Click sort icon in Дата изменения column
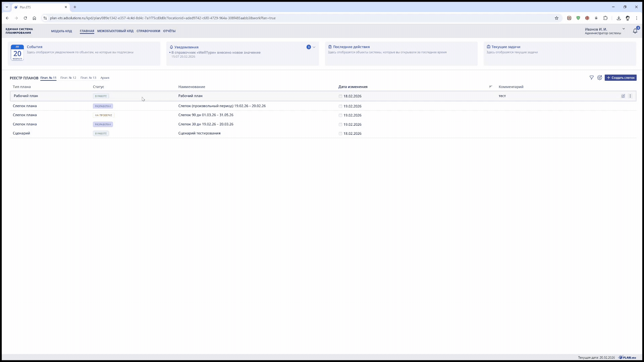Viewport: 644px width, 362px height. coord(491,87)
